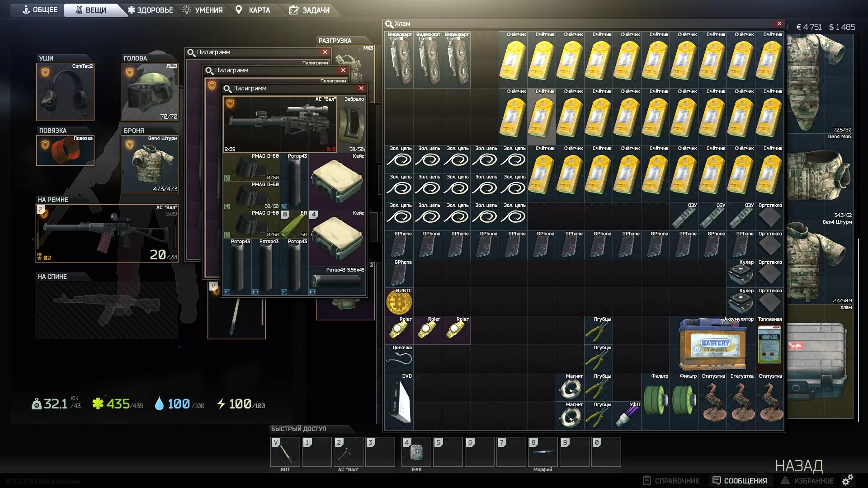Screen dimensions: 868x488
Task: Click the search icon in Хлам window
Action: pyautogui.click(x=389, y=24)
